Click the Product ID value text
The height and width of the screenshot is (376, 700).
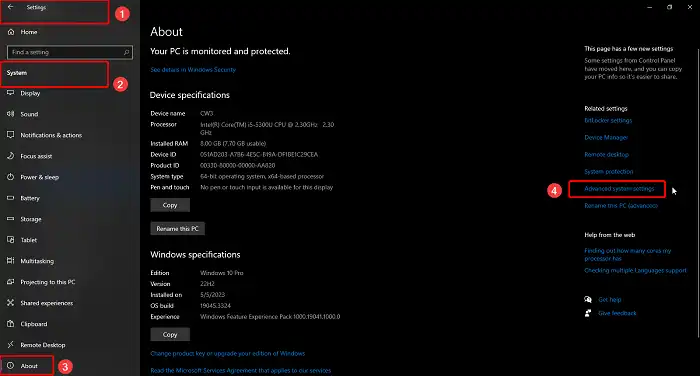click(x=238, y=165)
